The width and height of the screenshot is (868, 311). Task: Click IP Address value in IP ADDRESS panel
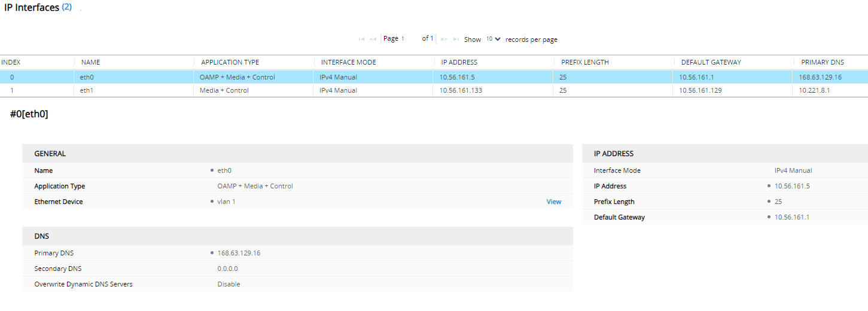[x=793, y=186]
